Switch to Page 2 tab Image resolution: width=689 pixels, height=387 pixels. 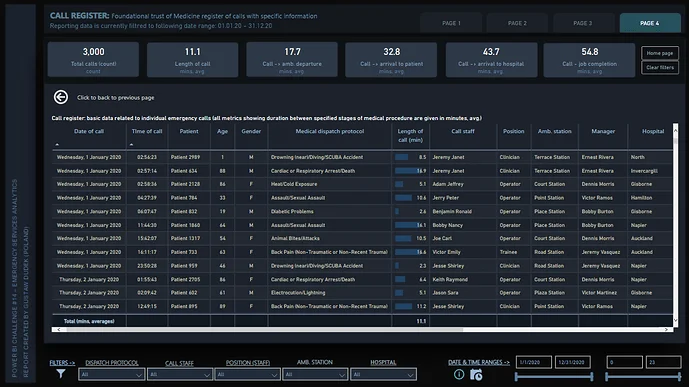(517, 23)
